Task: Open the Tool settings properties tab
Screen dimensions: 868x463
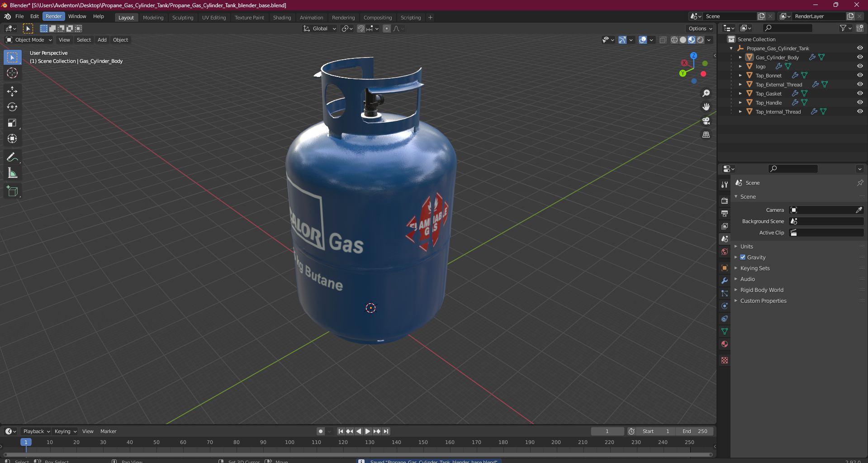Action: pyautogui.click(x=725, y=184)
